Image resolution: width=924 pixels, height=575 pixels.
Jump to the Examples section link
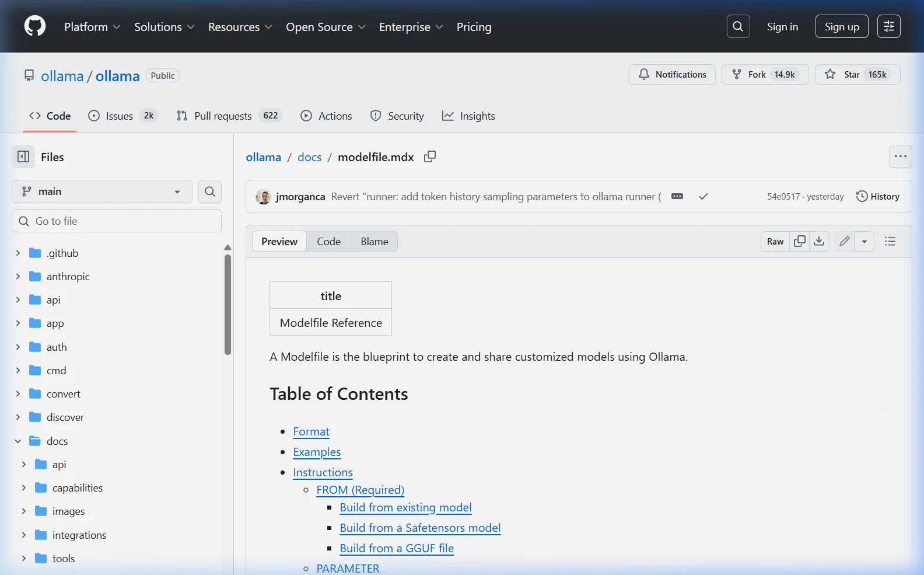point(317,452)
